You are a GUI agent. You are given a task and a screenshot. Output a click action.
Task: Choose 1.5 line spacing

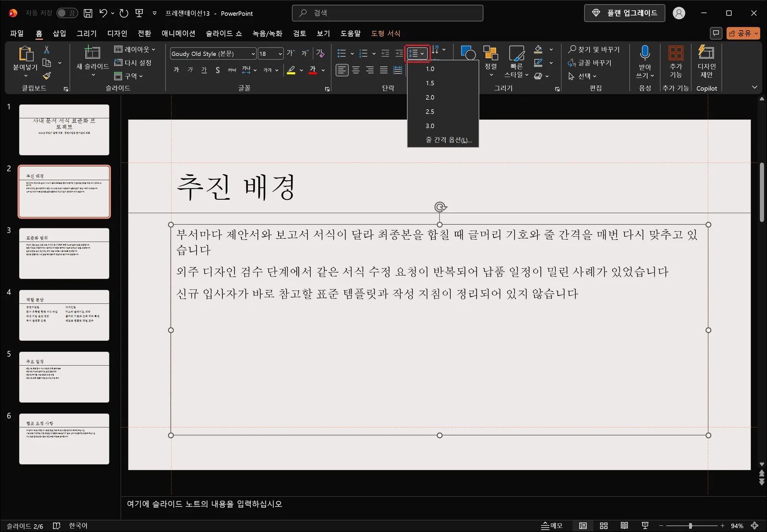click(x=443, y=83)
